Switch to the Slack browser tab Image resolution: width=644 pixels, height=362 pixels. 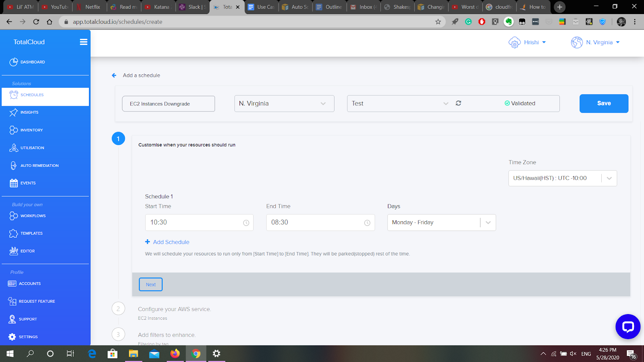point(193,7)
